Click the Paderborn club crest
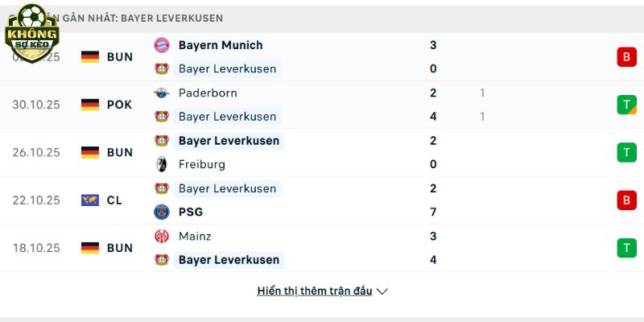Viewport: 644px width, 322px height. tap(162, 93)
